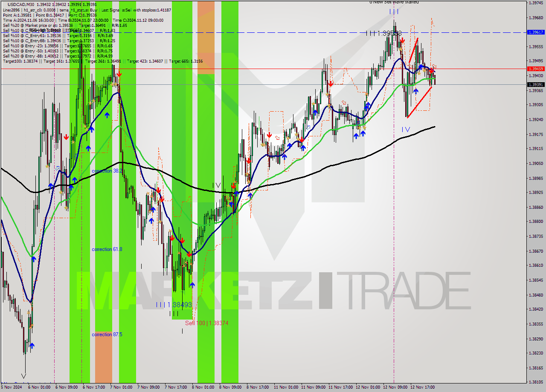The image size is (546, 392).
Task: Click the 1.39745 price axis label
Action: point(535,3)
